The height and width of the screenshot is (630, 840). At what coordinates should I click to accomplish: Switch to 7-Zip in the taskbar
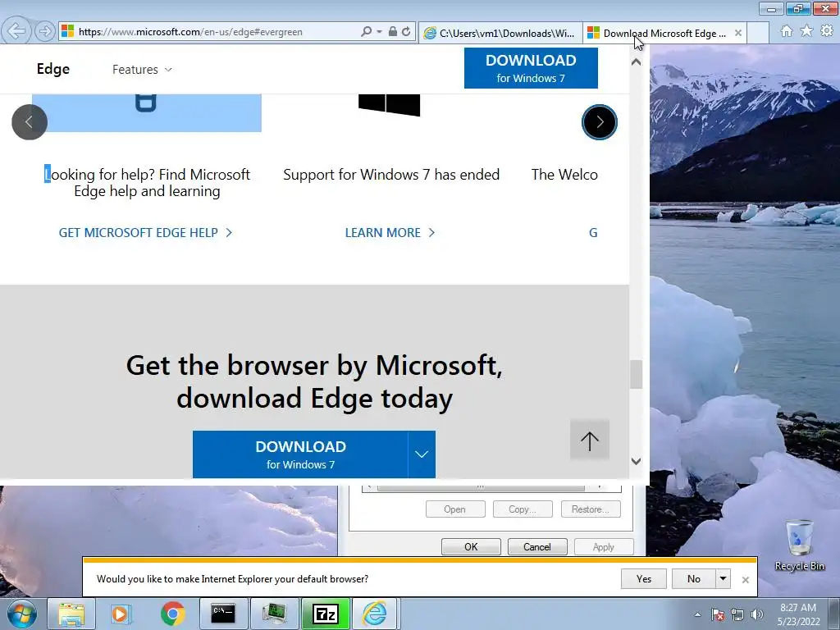pyautogui.click(x=325, y=614)
